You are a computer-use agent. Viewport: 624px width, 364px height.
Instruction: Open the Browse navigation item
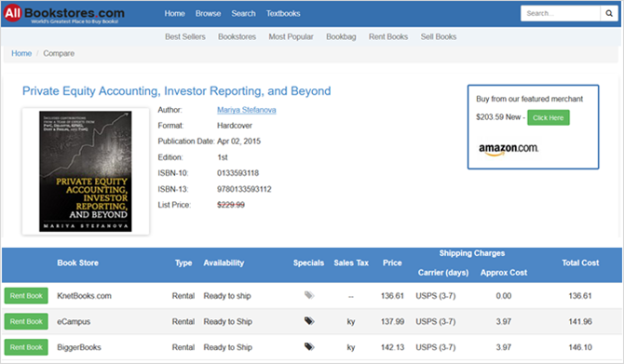(208, 14)
